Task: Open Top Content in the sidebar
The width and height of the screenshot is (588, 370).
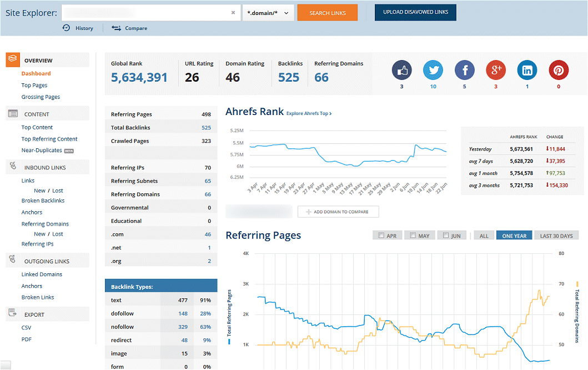Action: tap(37, 127)
